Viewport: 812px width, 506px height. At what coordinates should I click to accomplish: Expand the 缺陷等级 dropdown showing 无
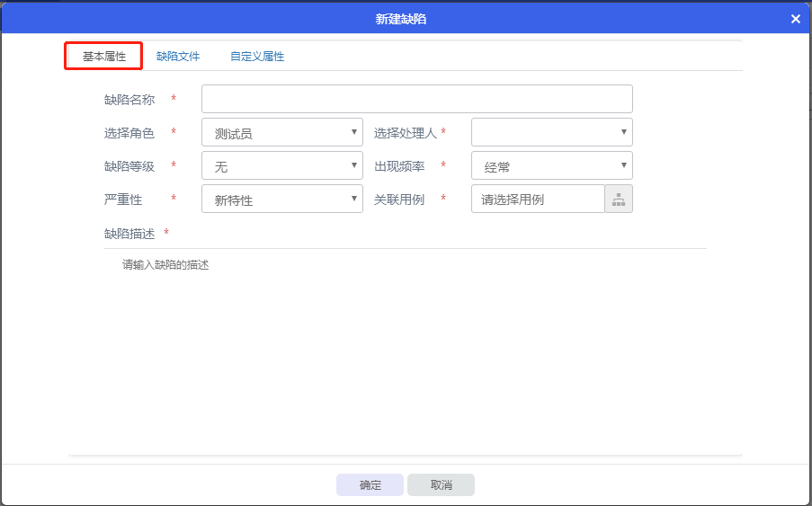pos(281,166)
